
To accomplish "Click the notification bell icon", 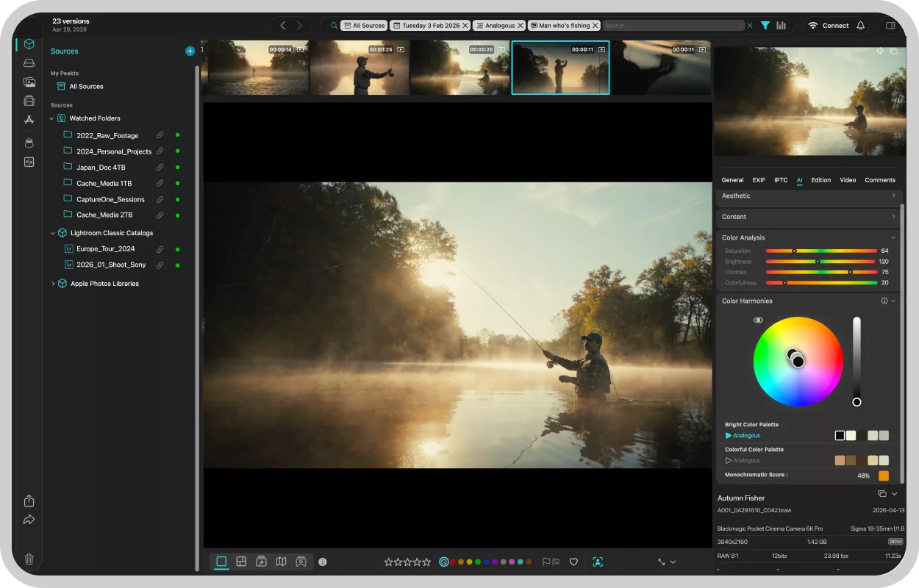I will coord(861,26).
